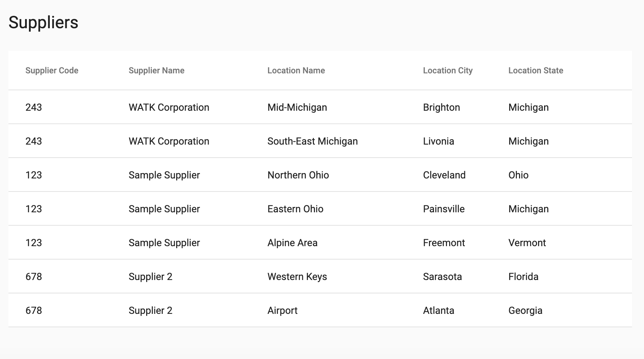Select the South-East Michigan row
644x359 pixels.
click(x=320, y=141)
